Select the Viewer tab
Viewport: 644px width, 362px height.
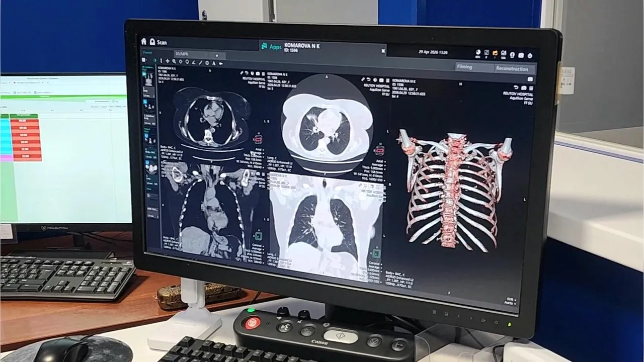tap(147, 52)
